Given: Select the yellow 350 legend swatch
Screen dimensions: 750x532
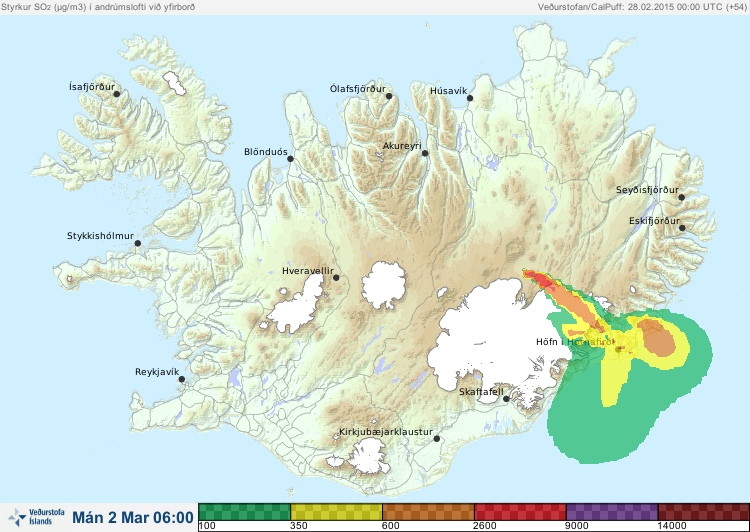Looking at the screenshot, I should pyautogui.click(x=336, y=512).
